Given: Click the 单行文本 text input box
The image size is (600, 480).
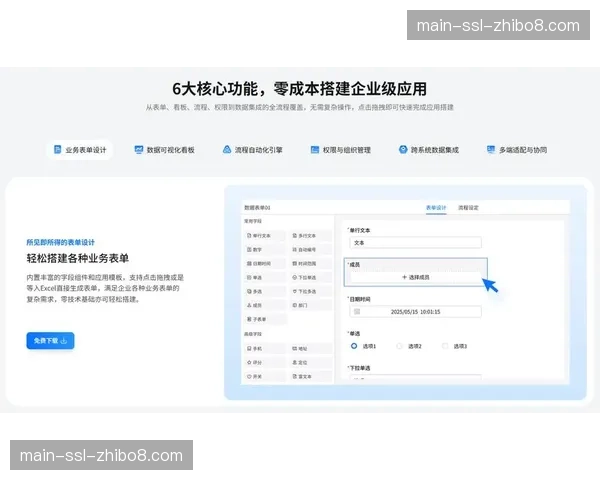Looking at the screenshot, I should 415,243.
